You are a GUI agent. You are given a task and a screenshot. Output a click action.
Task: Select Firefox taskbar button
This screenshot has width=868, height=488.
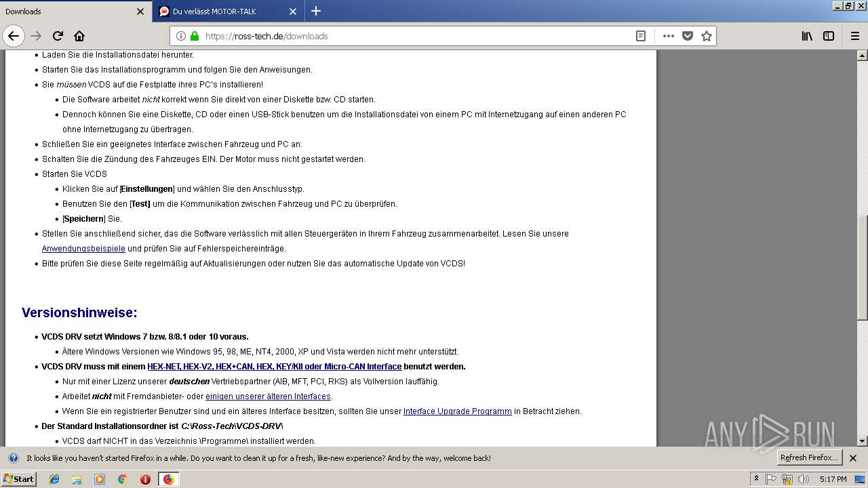coord(168,479)
